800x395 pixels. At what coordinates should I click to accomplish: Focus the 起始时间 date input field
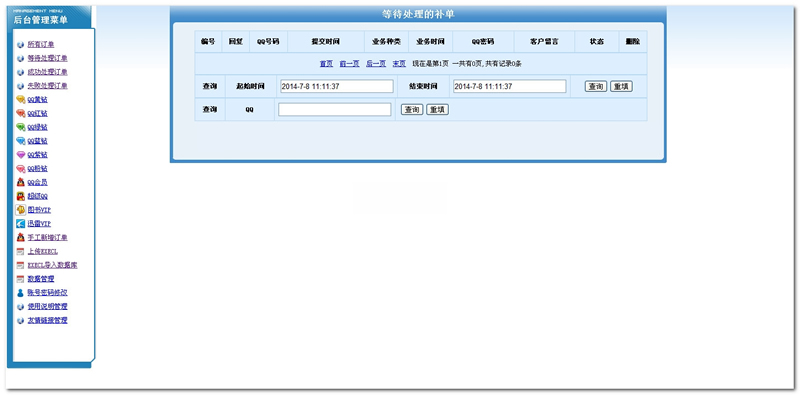(x=337, y=86)
